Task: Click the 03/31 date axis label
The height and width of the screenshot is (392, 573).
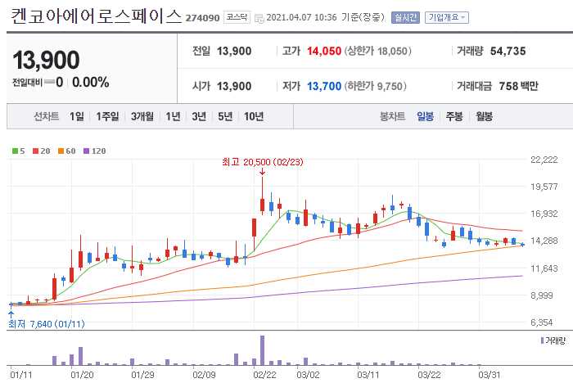Action: coord(490,375)
